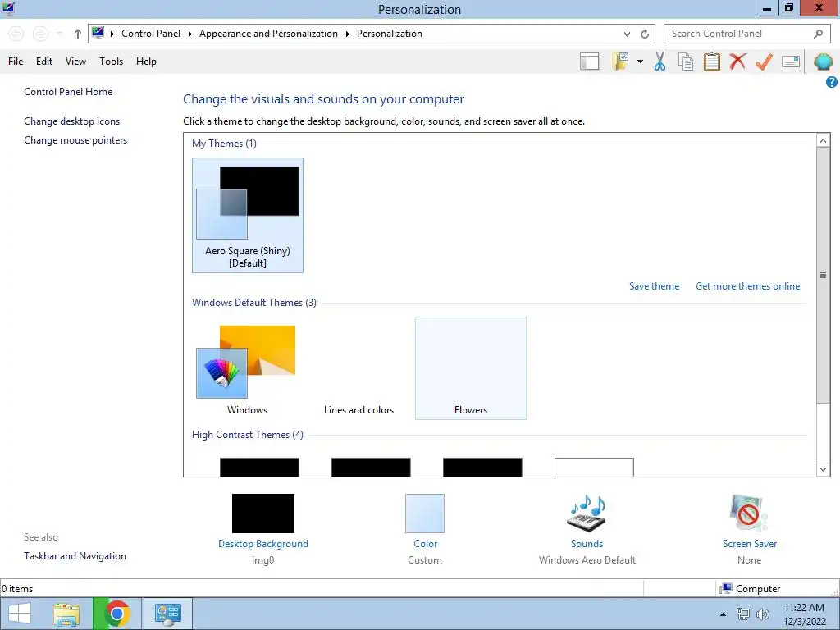Click the Save theme link
840x630 pixels.
click(x=654, y=286)
